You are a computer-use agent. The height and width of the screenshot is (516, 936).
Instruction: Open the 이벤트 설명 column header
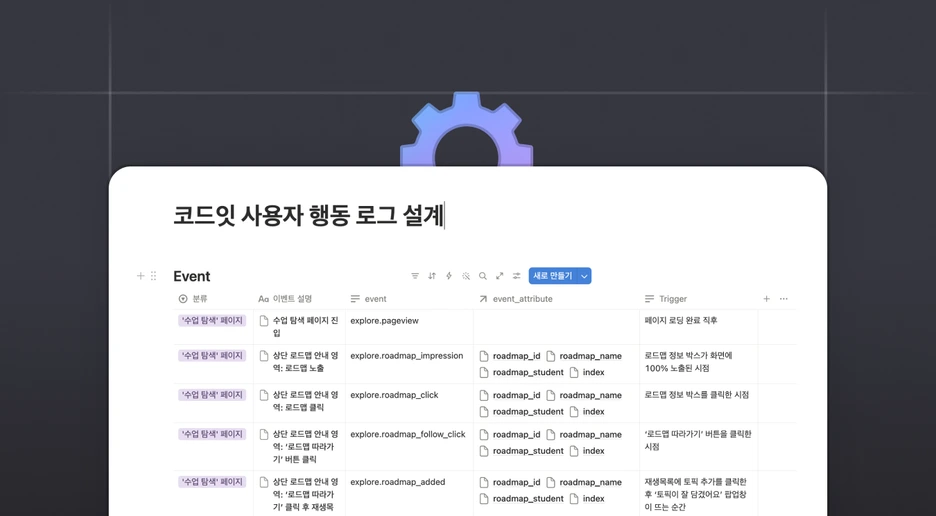pyautogui.click(x=285, y=299)
